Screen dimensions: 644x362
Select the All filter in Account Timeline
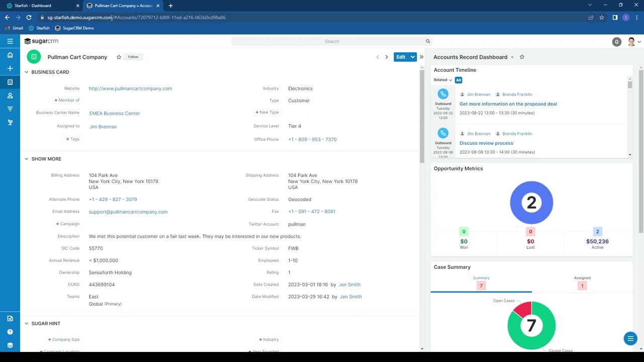tap(458, 80)
